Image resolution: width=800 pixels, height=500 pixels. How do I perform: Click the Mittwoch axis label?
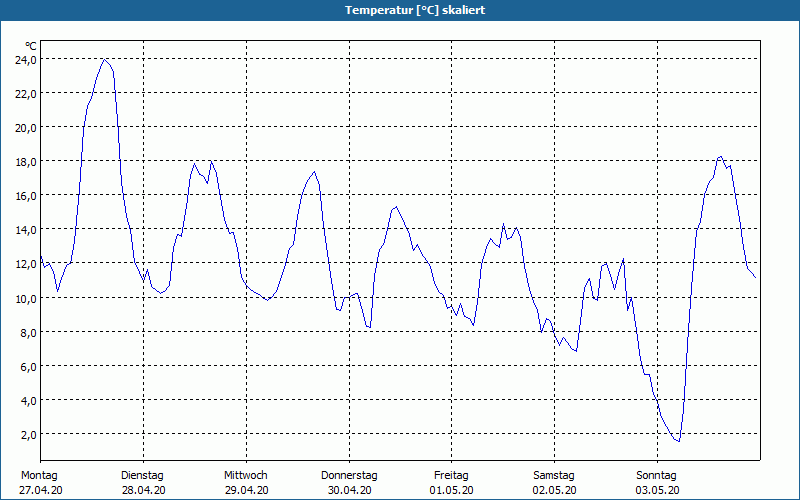pos(246,476)
